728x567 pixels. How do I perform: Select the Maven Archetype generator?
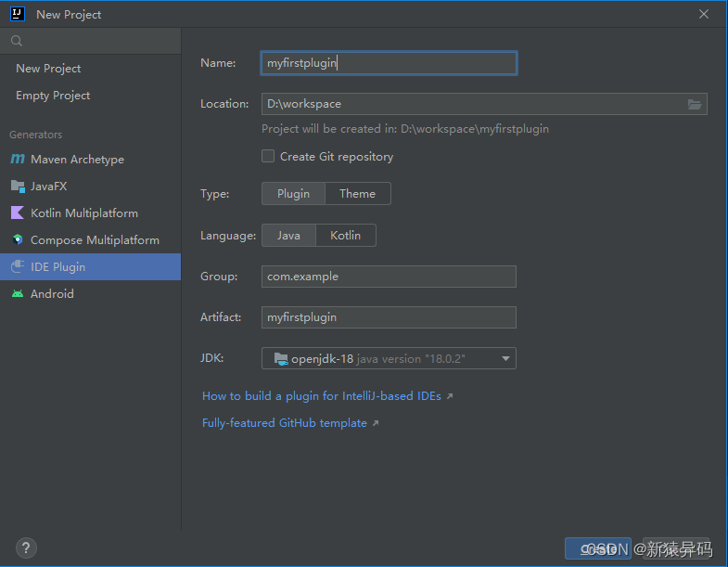[x=91, y=159]
